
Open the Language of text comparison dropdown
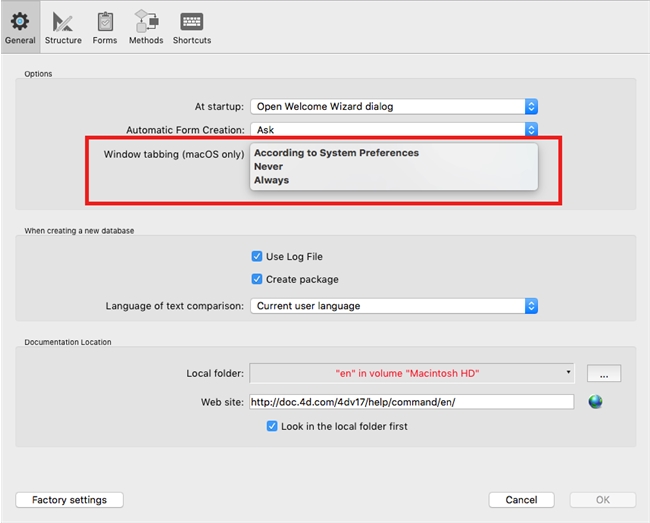[394, 306]
